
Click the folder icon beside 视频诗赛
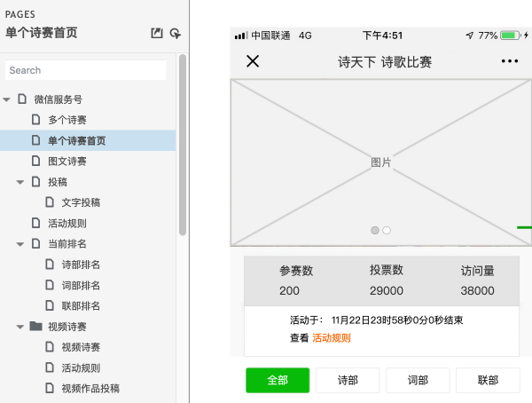(36, 327)
